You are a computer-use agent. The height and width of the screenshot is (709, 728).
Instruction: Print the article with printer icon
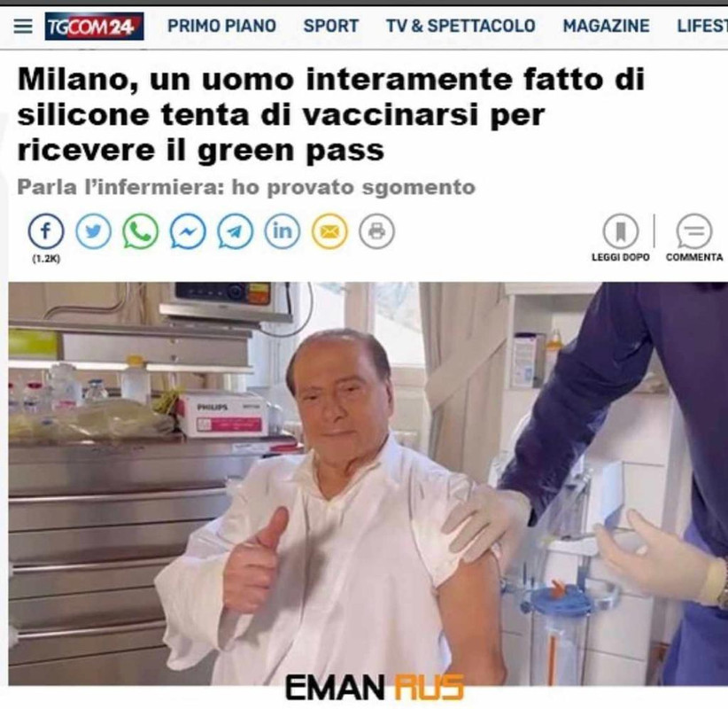pyautogui.click(x=376, y=231)
